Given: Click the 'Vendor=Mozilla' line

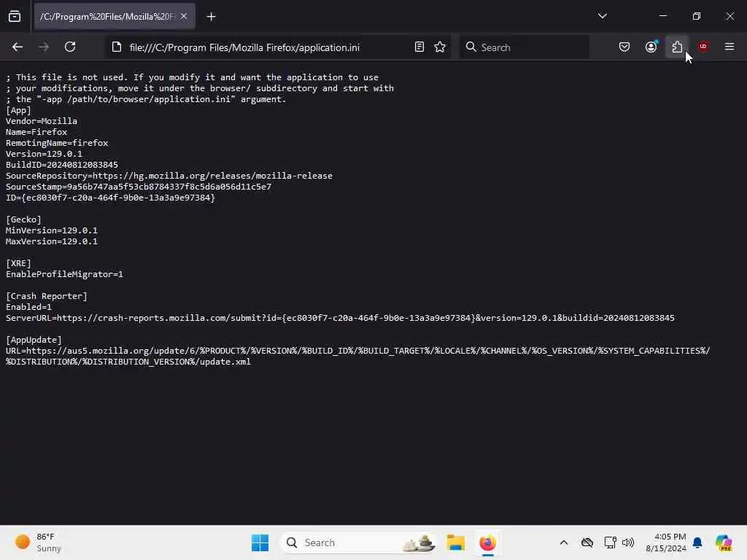Looking at the screenshot, I should (x=42, y=121).
